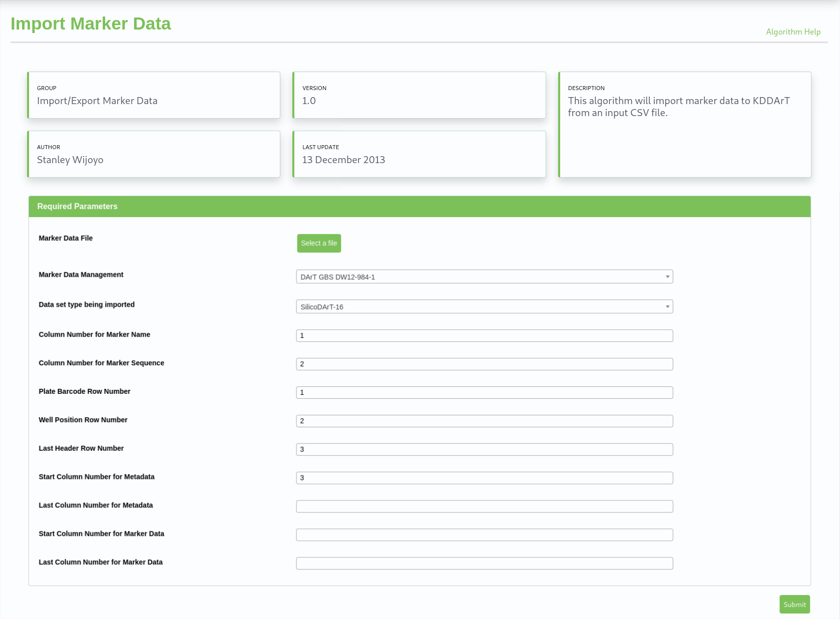Select the Last Column Number for Marker Data field

[484, 563]
